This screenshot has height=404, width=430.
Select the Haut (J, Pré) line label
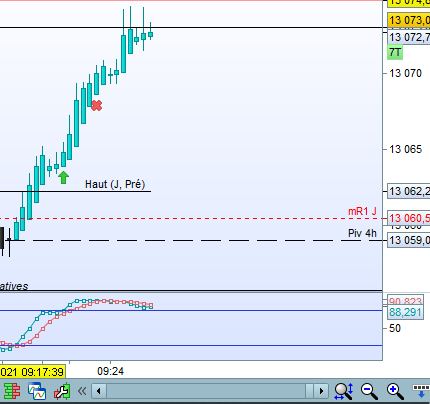point(115,184)
